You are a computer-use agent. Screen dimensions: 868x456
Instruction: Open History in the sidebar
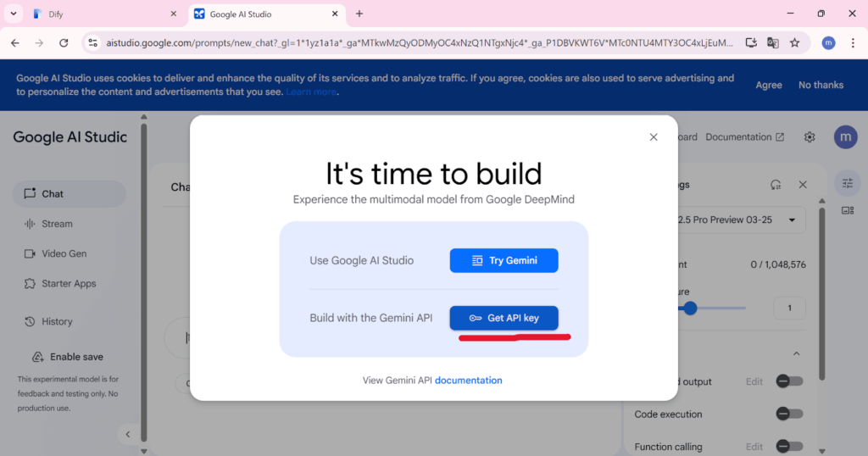70,321
